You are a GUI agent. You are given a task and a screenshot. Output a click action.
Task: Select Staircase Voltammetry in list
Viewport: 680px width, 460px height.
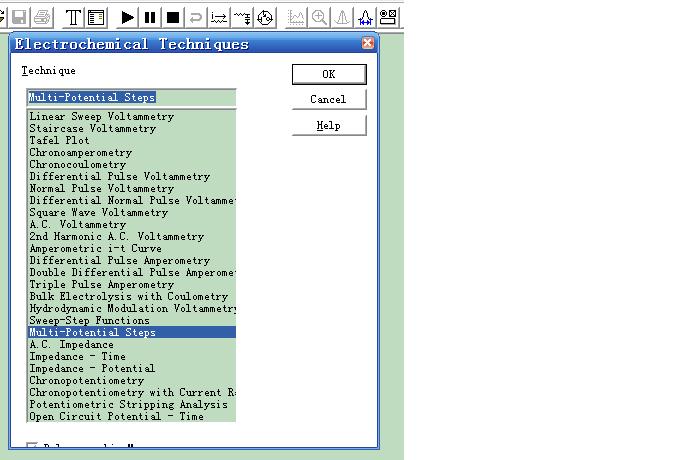[x=131, y=128]
